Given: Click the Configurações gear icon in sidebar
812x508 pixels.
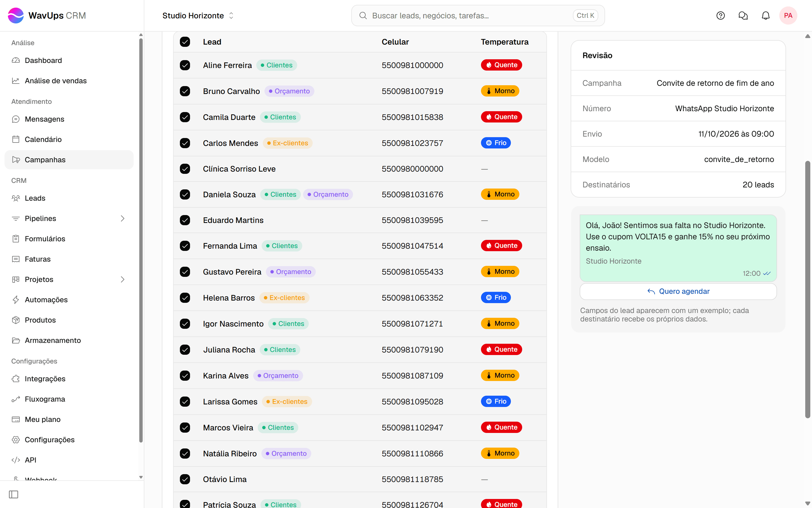Looking at the screenshot, I should (16, 439).
